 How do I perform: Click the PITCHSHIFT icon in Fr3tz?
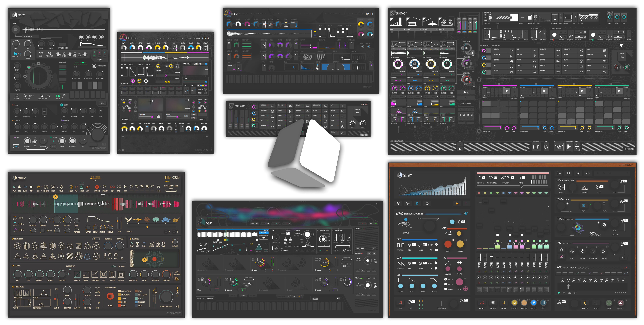click(49, 53)
